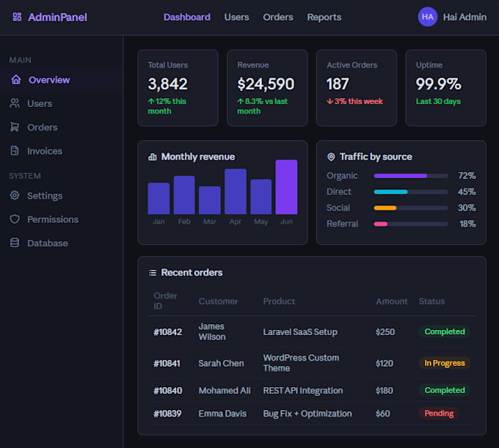Click the Orders cart icon in sidebar
499x448 pixels.
click(15, 127)
